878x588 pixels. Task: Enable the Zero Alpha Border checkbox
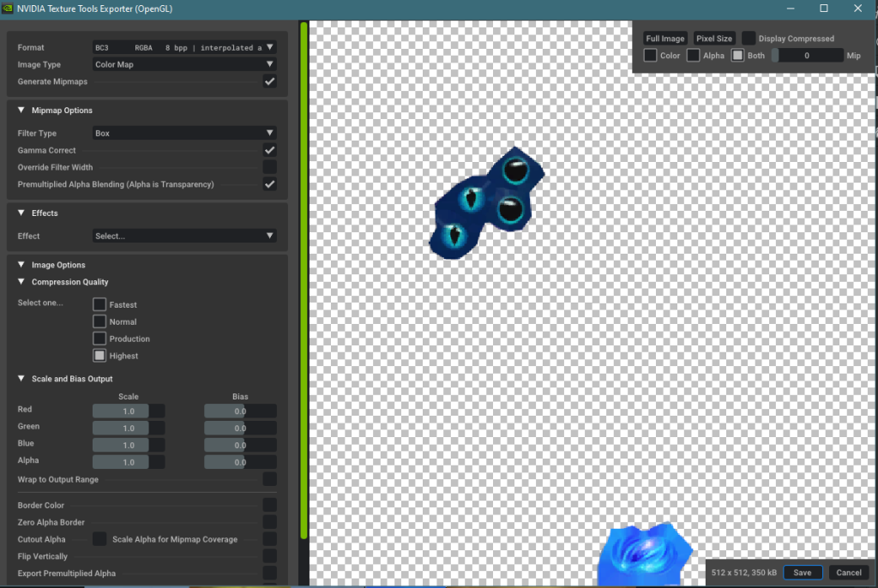click(x=269, y=522)
